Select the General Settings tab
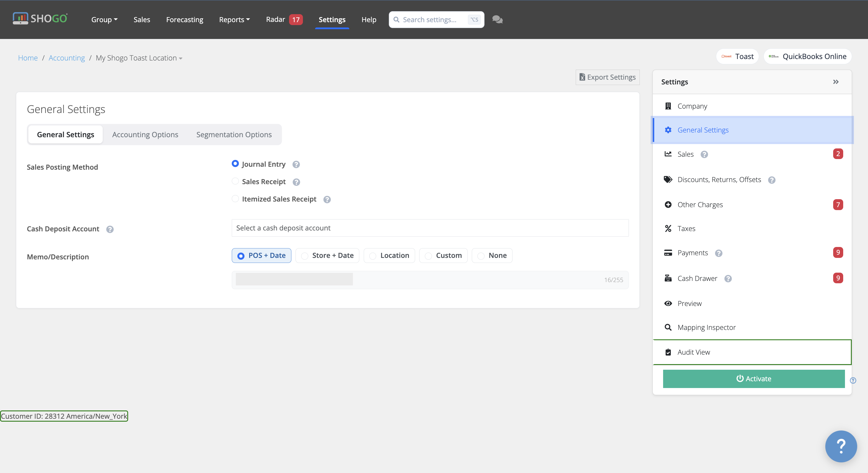This screenshot has width=868, height=473. pos(65,135)
